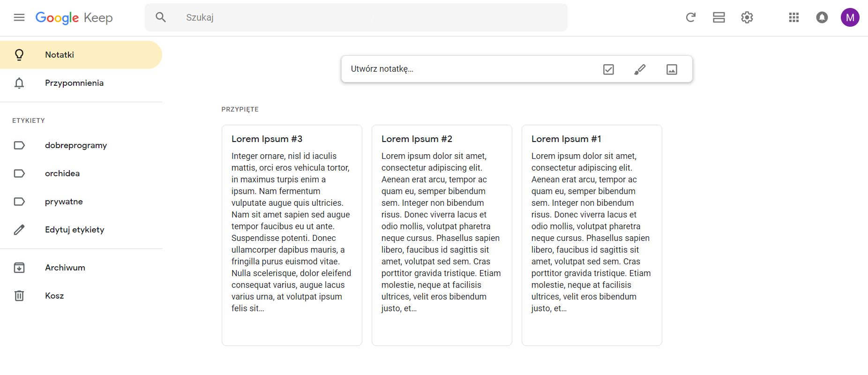The width and height of the screenshot is (868, 375).
Task: Click the notifications bell icon in header
Action: click(x=822, y=17)
